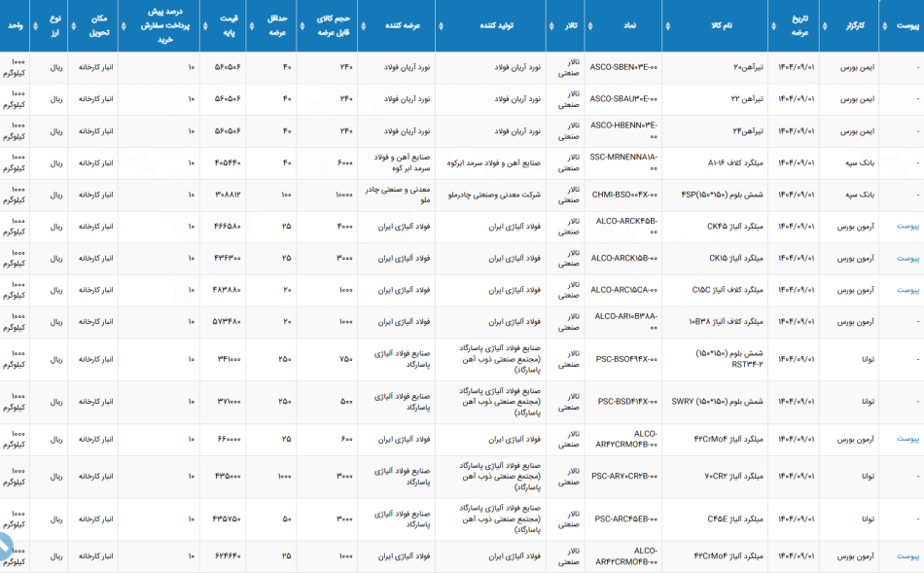The width and height of the screenshot is (924, 573).
Task: Select base price ۴۰۵۴۰۰ cell
Action: click(227, 162)
